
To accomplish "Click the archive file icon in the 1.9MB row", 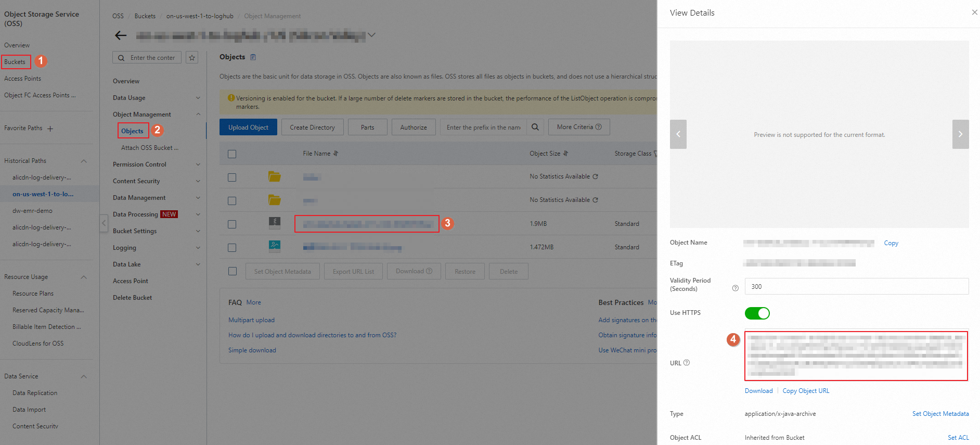I will [275, 223].
